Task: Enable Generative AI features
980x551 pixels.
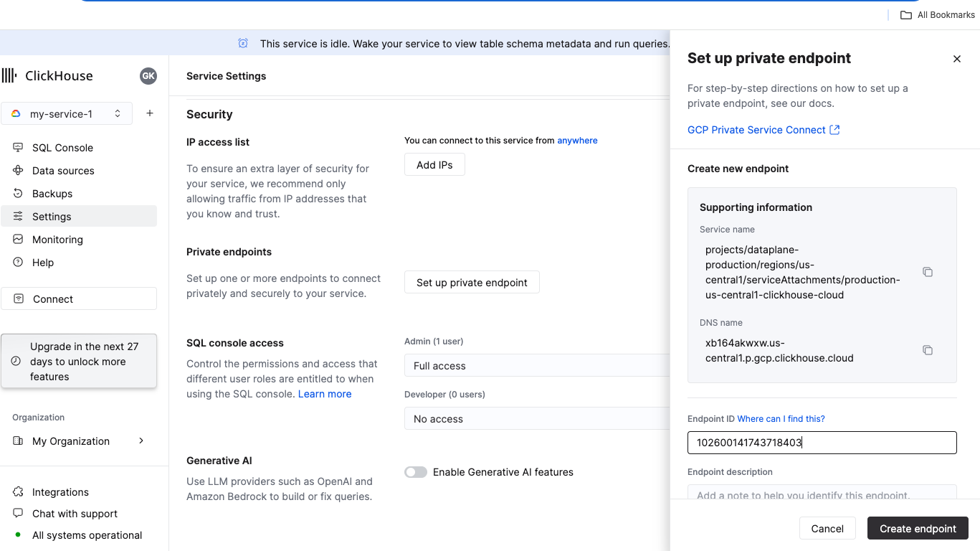Action: (415, 472)
